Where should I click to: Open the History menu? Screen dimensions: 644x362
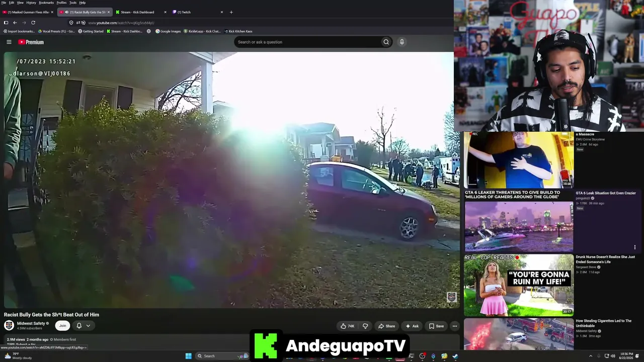[x=31, y=3]
